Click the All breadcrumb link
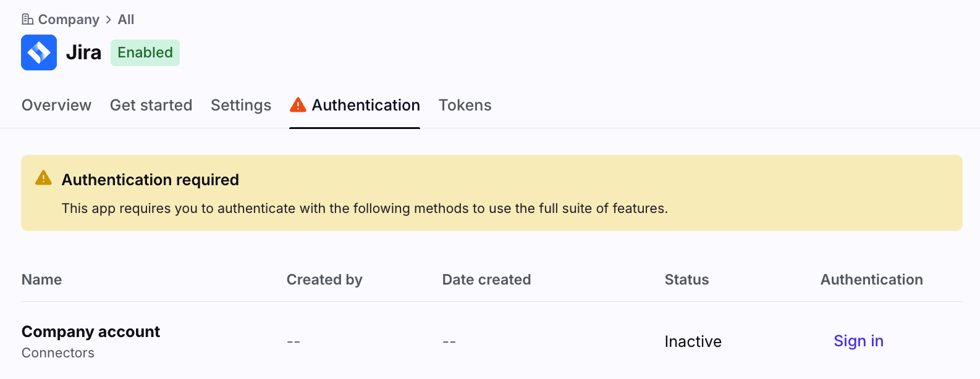The height and width of the screenshot is (379, 980). point(126,20)
